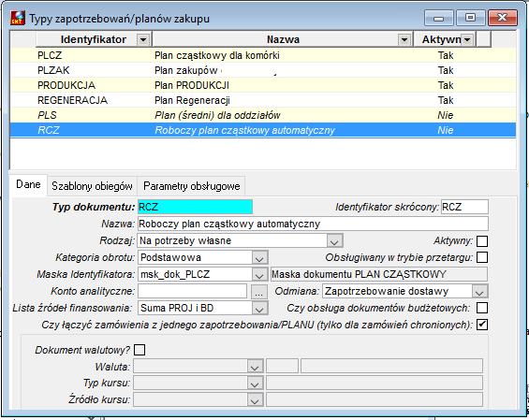Screen dimensions: 529x420
Task: Click 'Roboczy plan cząstkowy automatyczny' list cell
Action: pos(244,130)
